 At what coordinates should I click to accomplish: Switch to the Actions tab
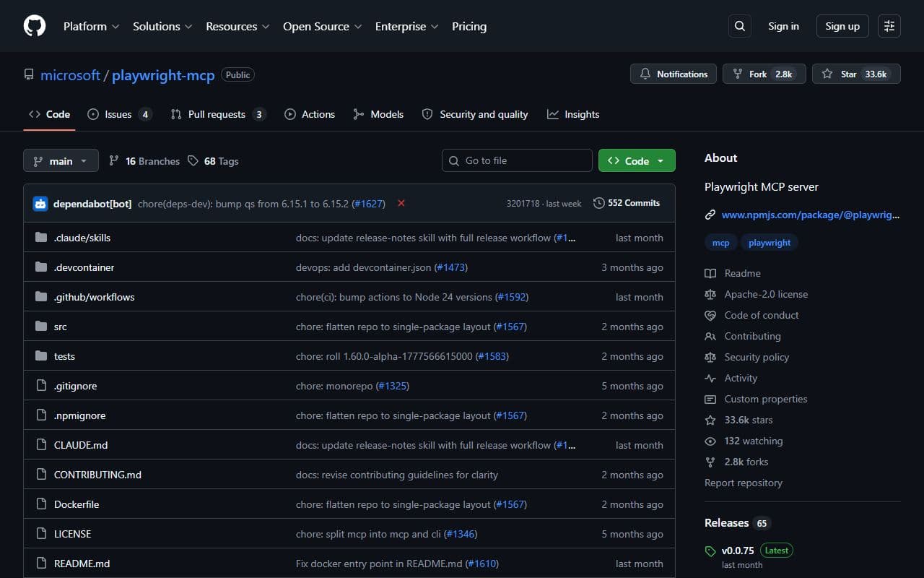(310, 114)
